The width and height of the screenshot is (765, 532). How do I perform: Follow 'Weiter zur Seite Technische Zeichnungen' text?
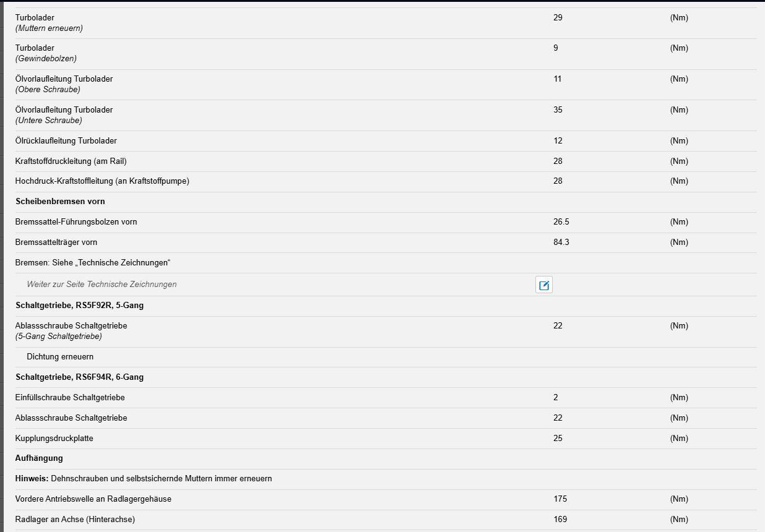[102, 285]
